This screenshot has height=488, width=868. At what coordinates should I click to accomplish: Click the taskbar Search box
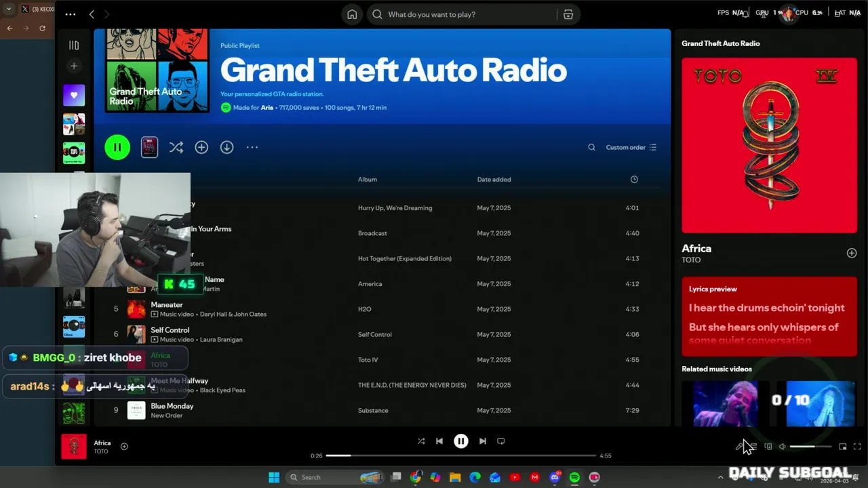336,477
